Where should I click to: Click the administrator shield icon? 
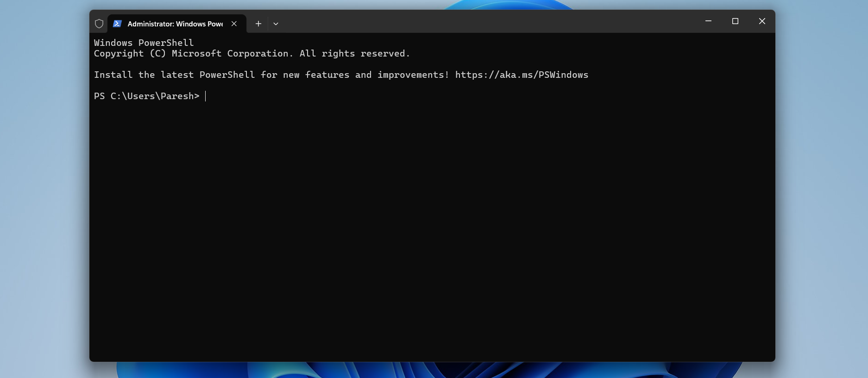[99, 24]
